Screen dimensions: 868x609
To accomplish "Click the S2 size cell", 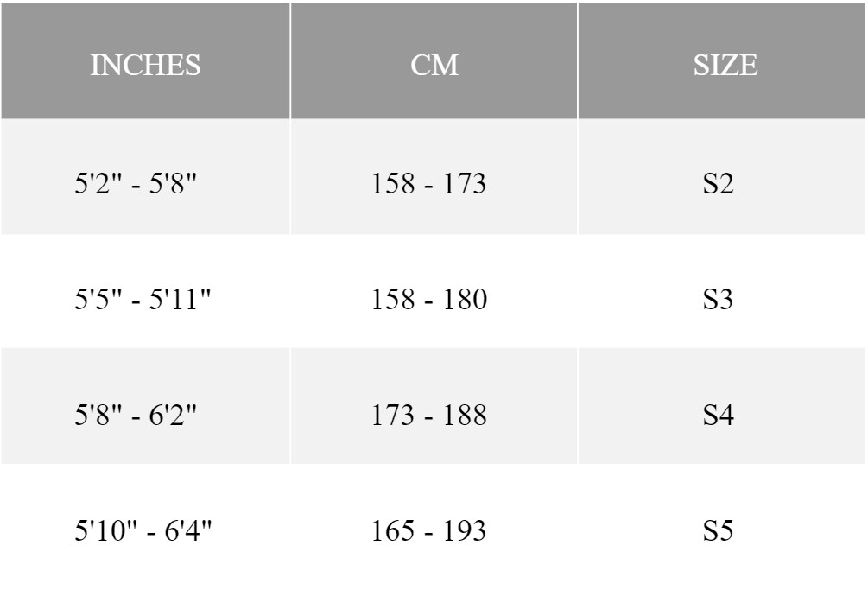I will click(x=722, y=176).
